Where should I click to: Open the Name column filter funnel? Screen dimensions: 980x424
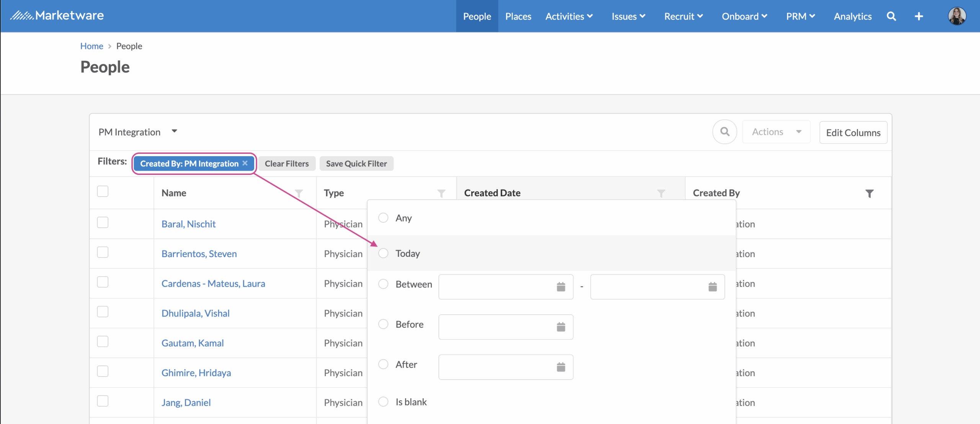point(299,194)
